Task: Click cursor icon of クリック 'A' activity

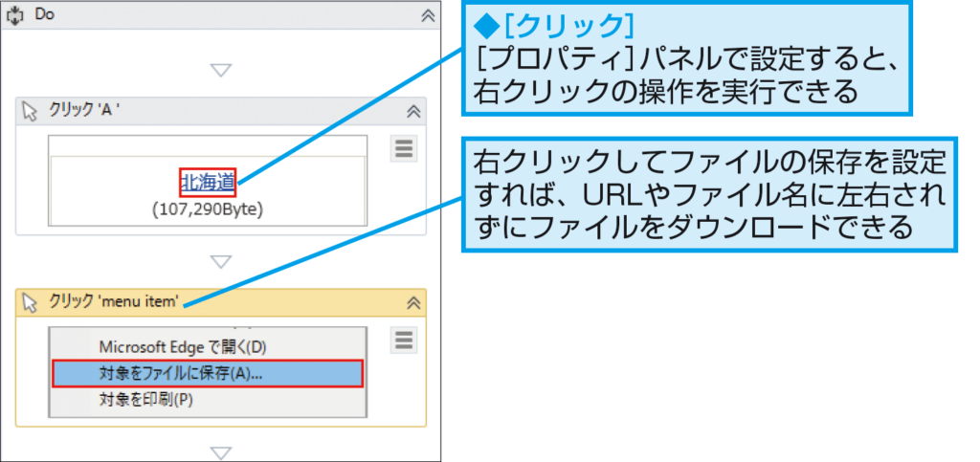Action: (30, 112)
